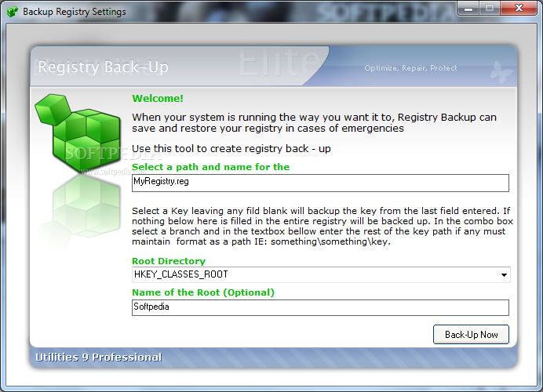Click the Root Directory label
This screenshot has width=543, height=392.
(x=169, y=261)
